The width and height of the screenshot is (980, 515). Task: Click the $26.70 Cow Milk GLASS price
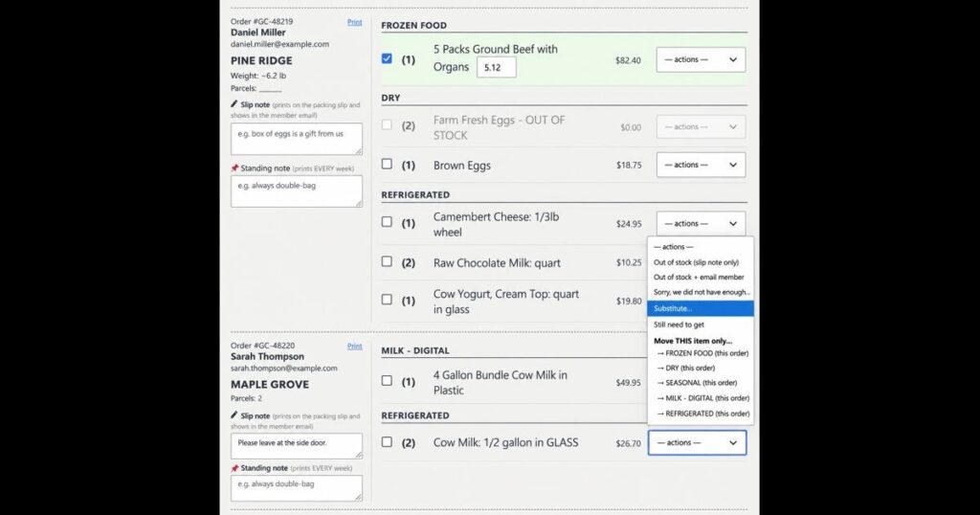(628, 444)
